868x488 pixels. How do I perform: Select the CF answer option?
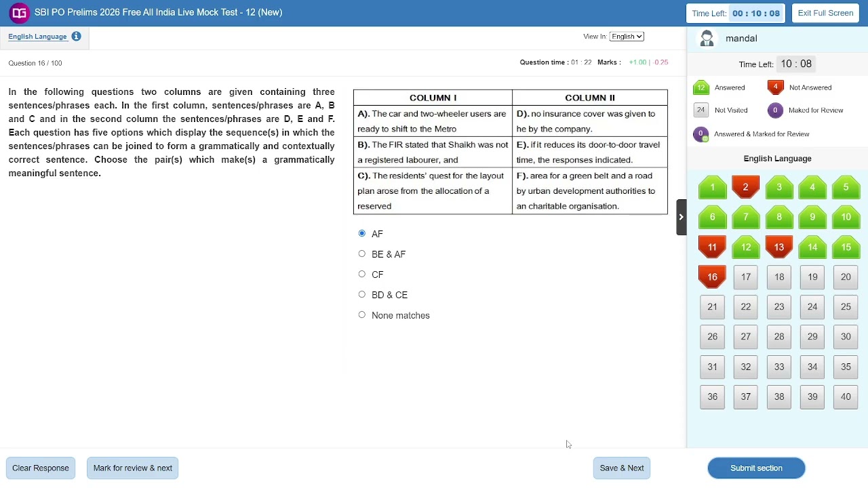[x=362, y=274]
